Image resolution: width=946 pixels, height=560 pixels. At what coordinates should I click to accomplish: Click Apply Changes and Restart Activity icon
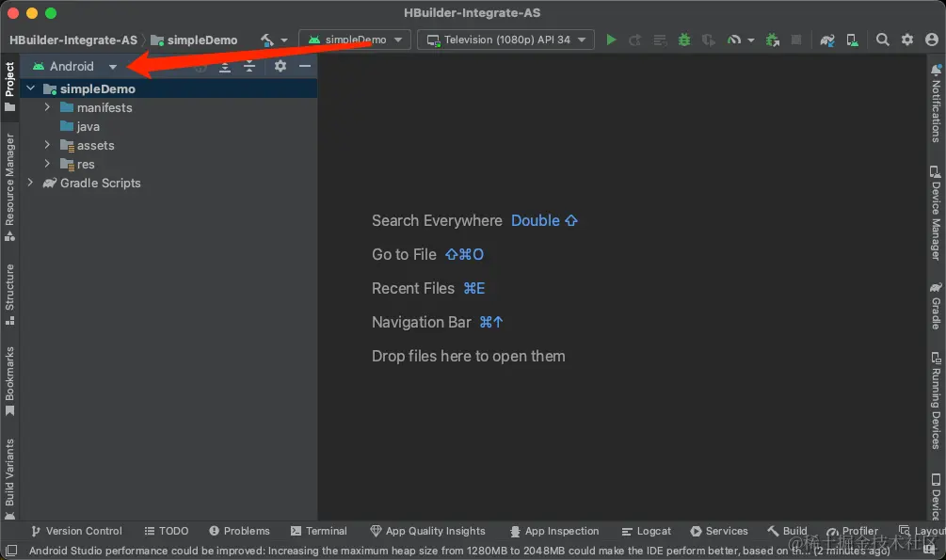tap(634, 40)
